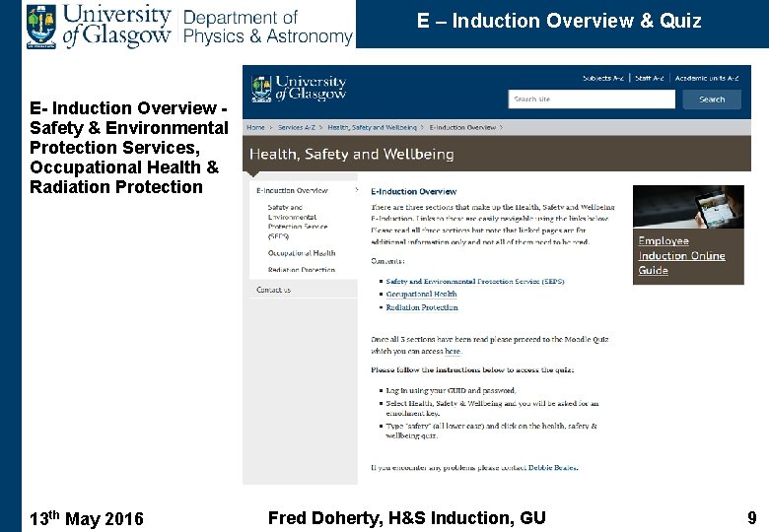Open Safety and Environmental Protection Service side menu item
The width and height of the screenshot is (769, 532).
[x=298, y=222]
